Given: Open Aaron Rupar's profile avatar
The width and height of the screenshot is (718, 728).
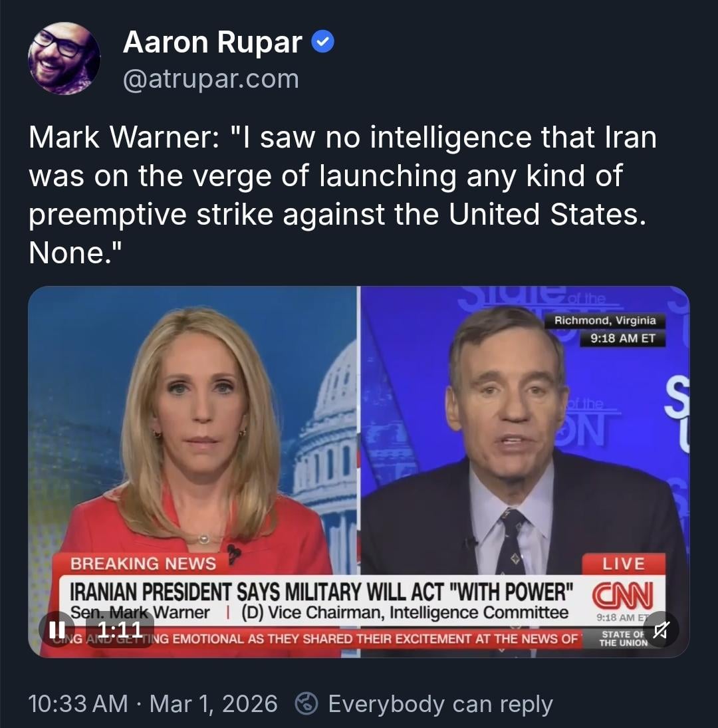Looking at the screenshot, I should 64,58.
